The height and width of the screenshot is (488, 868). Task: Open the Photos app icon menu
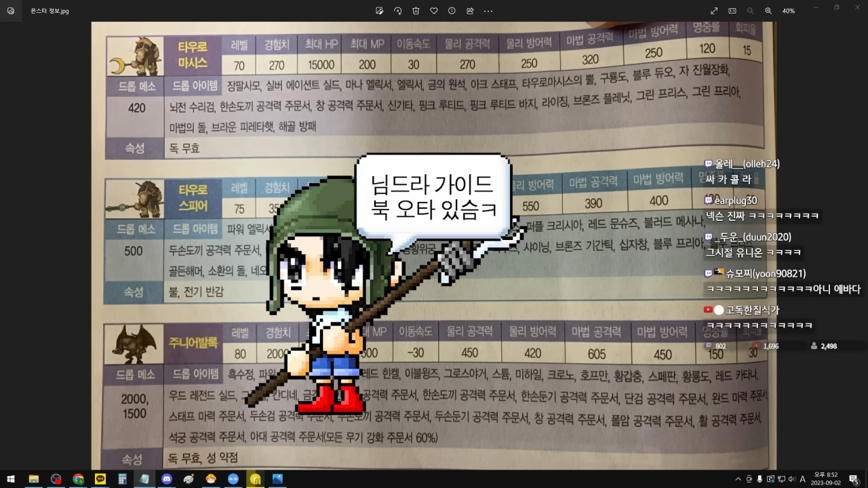point(11,11)
